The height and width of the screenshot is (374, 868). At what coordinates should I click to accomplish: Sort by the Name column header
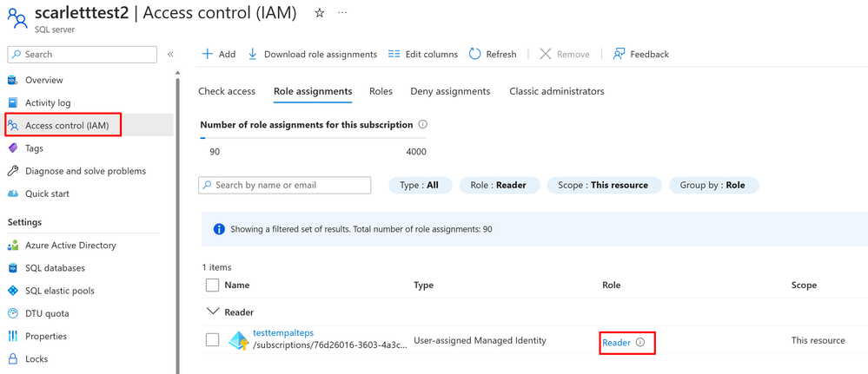(237, 285)
